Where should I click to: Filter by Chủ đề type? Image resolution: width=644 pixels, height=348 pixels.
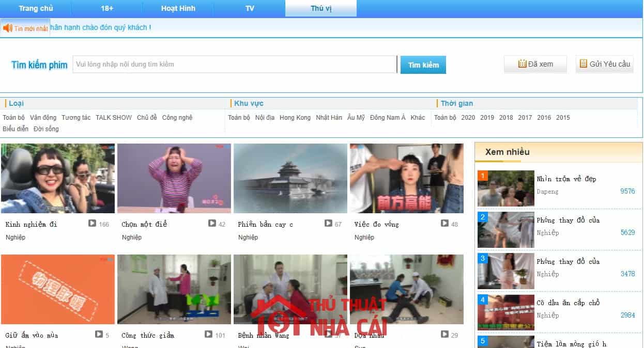[x=147, y=118]
